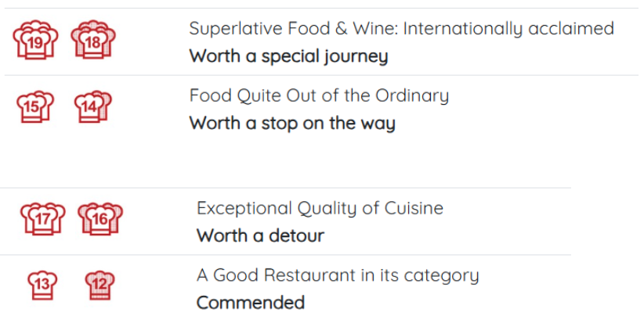644x327 pixels.
Task: Click 'Superlative Food & Wine: Internationally acclaimed' heading
Action: click(x=401, y=29)
